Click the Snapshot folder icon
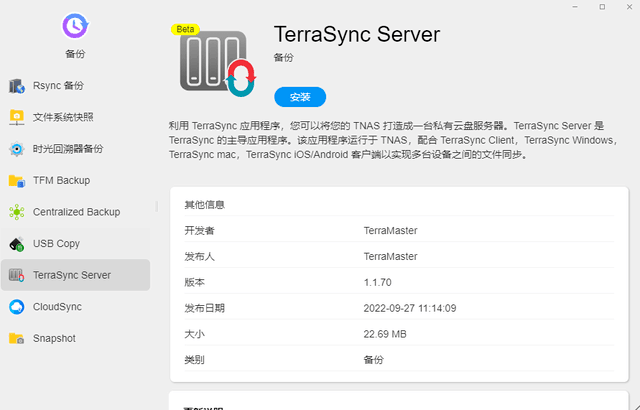This screenshot has width=640, height=410. pos(17,339)
